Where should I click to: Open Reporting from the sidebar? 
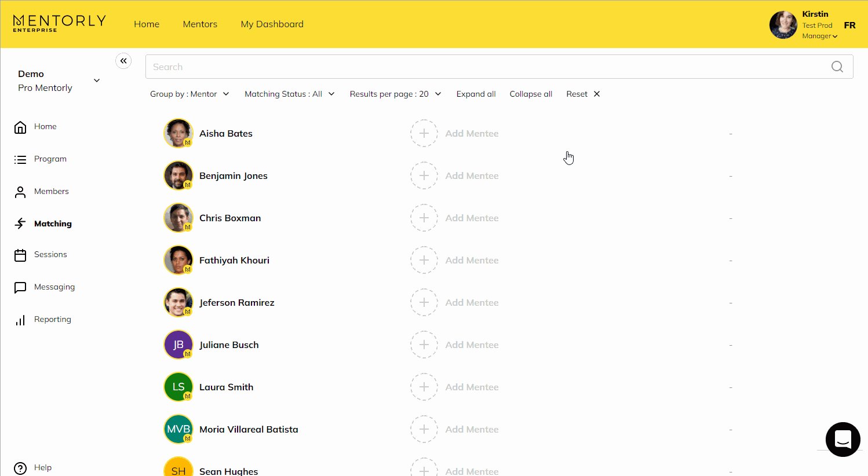coord(52,320)
